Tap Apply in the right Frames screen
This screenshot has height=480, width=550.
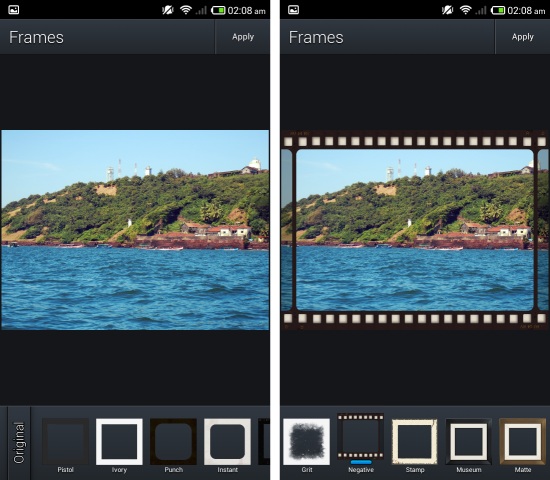pos(522,37)
